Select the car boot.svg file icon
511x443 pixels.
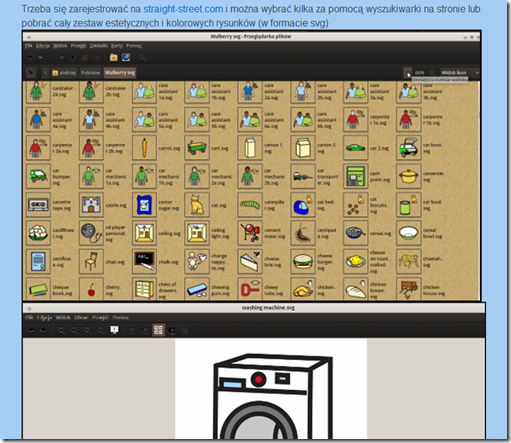click(x=409, y=148)
